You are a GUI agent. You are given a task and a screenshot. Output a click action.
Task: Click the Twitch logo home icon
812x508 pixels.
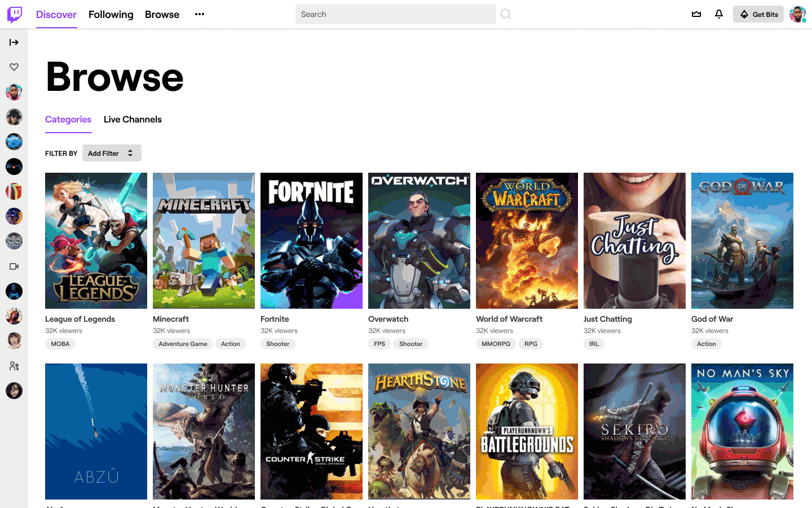[x=15, y=14]
